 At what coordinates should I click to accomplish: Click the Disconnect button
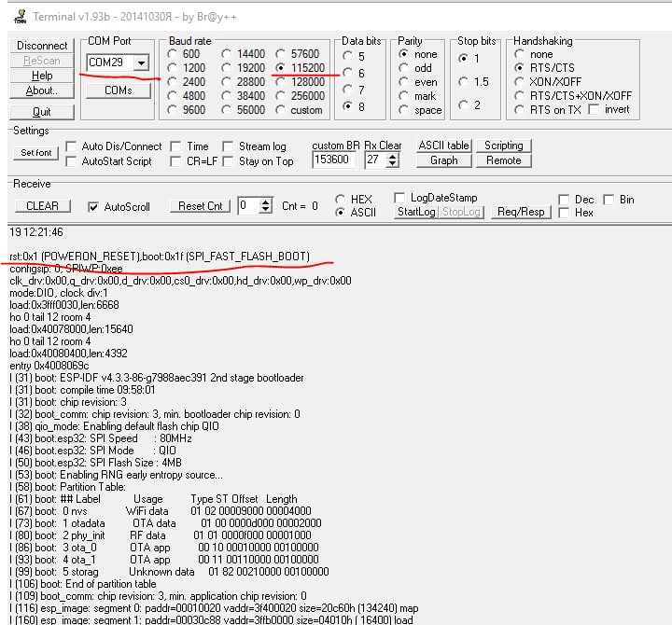(42, 46)
